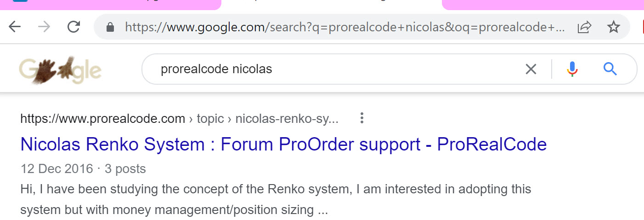Click the browser forward arrow
This screenshot has width=644, height=220.
44,27
